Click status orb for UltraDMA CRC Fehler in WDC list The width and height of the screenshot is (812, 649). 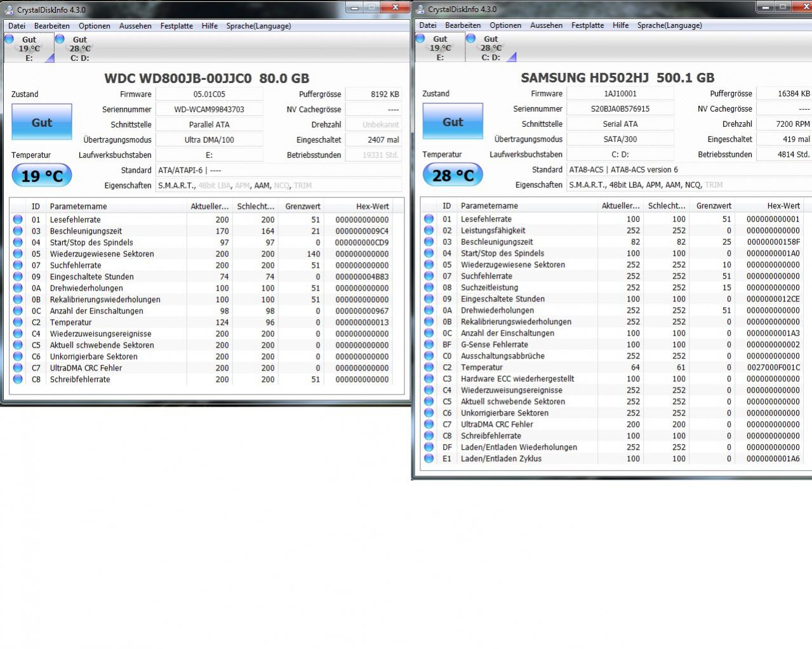(x=18, y=368)
